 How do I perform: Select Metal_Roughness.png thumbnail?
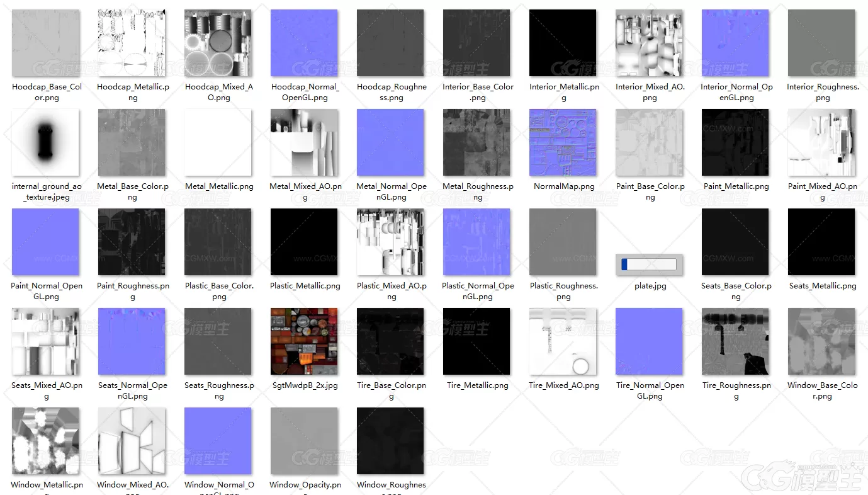click(x=476, y=142)
